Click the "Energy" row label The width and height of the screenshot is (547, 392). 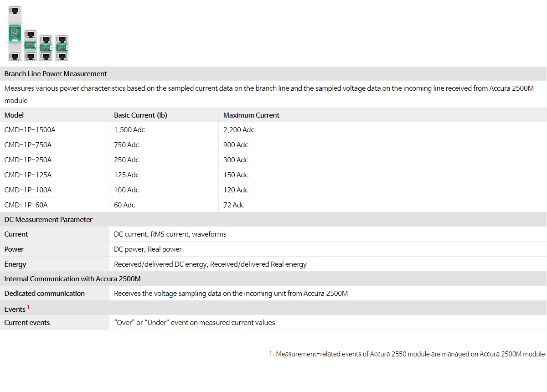15,264
